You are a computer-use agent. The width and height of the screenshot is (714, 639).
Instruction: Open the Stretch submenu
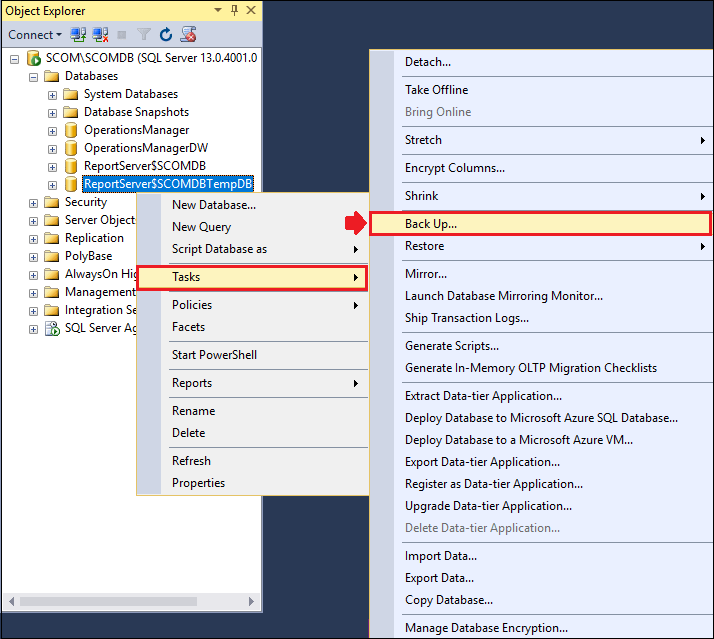pyautogui.click(x=541, y=140)
